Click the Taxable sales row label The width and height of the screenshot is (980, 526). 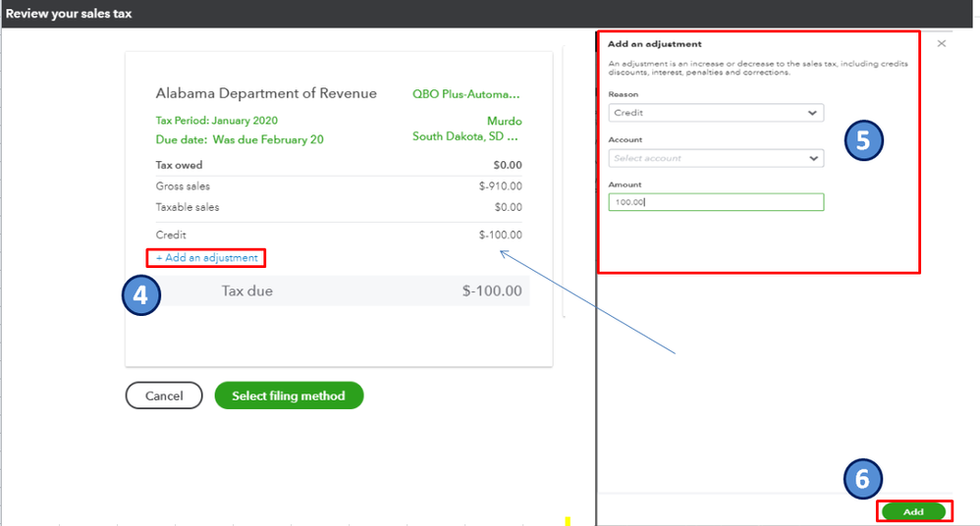[x=188, y=207]
